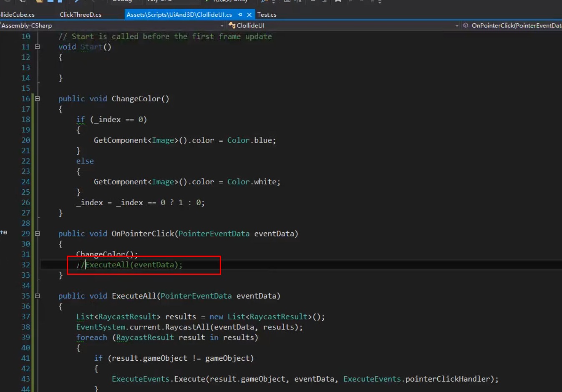The image size is (562, 392).
Task: Open the partially hidden llideCube.cs tab
Action: (x=18, y=15)
